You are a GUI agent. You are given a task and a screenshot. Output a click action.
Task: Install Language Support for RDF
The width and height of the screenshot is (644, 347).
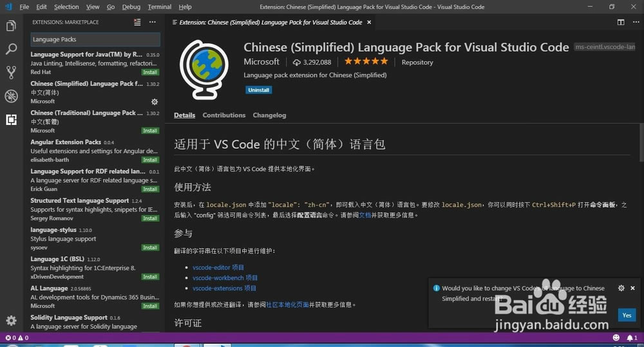150,189
